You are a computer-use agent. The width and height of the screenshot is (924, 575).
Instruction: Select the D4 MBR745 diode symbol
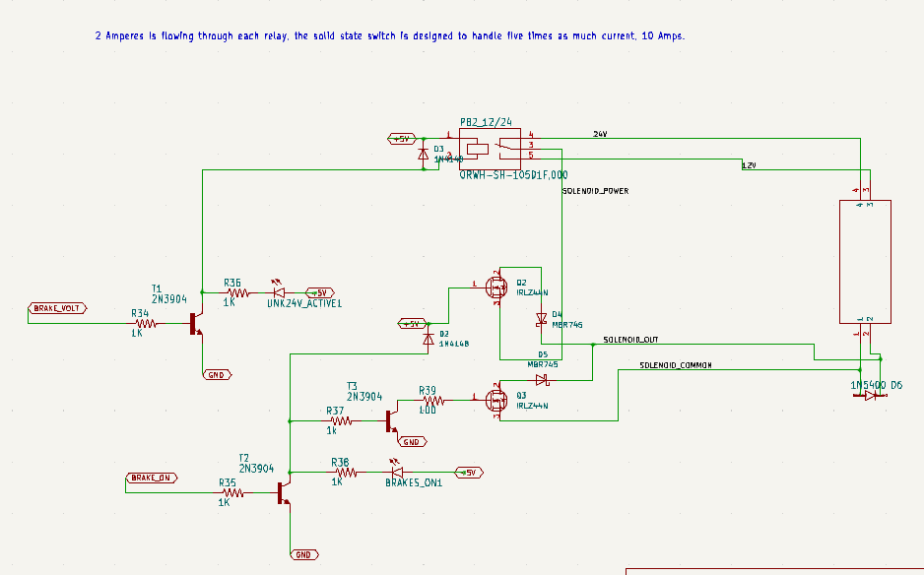(542, 319)
